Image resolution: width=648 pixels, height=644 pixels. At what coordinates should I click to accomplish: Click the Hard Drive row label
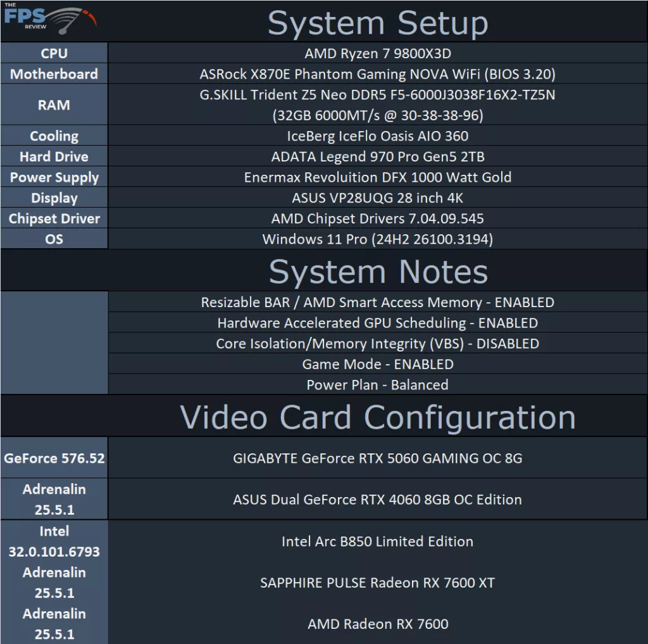click(x=54, y=157)
